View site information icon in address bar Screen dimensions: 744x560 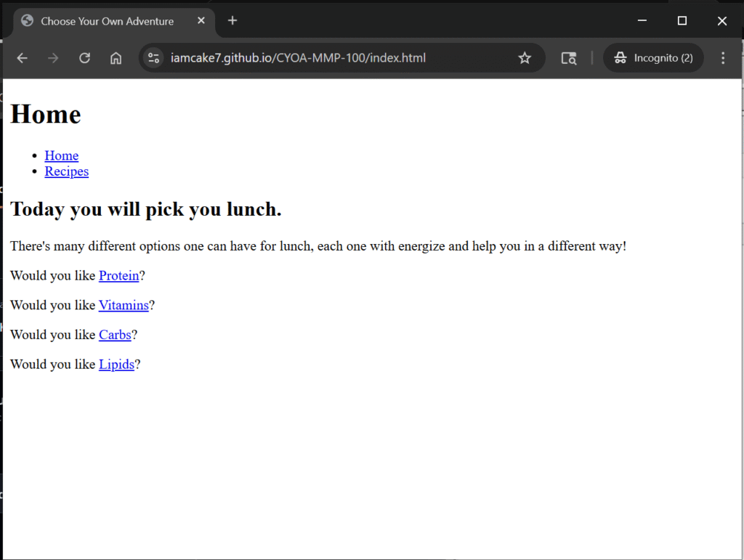click(x=153, y=58)
